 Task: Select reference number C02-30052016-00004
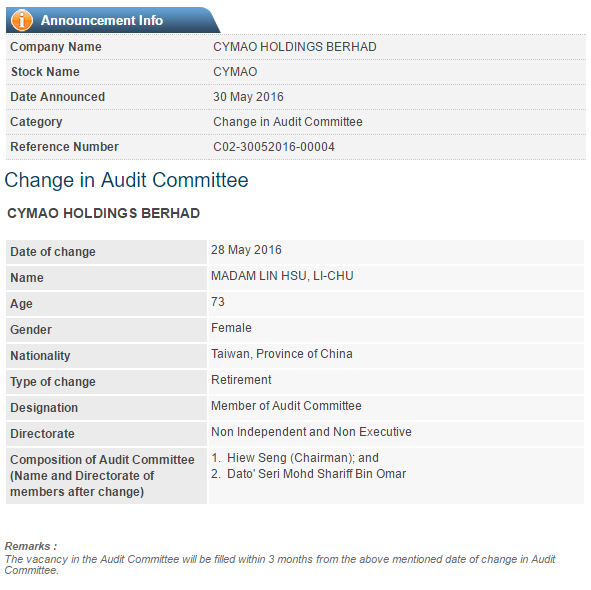point(274,147)
